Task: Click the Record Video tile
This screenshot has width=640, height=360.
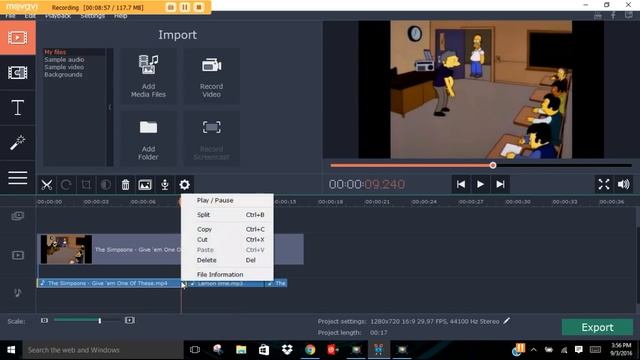Action: [x=211, y=76]
